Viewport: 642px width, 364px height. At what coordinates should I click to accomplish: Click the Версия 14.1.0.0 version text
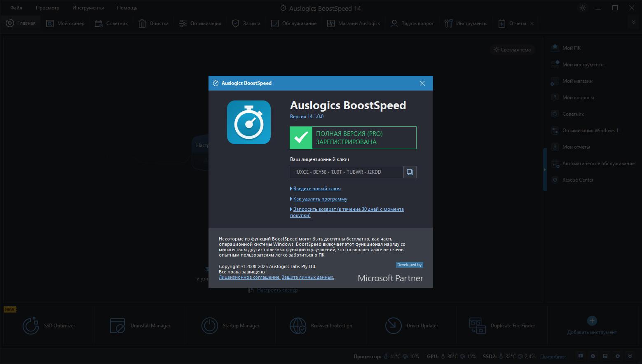point(307,117)
